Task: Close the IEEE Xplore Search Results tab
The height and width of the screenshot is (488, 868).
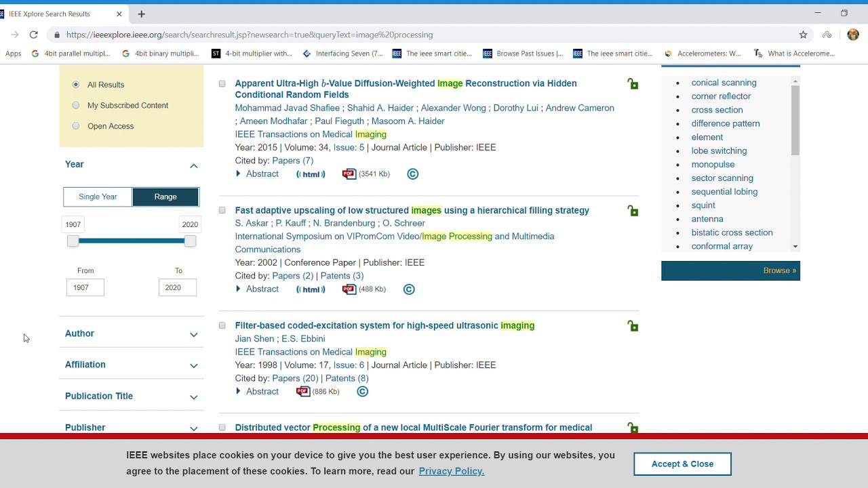Action: pos(119,14)
